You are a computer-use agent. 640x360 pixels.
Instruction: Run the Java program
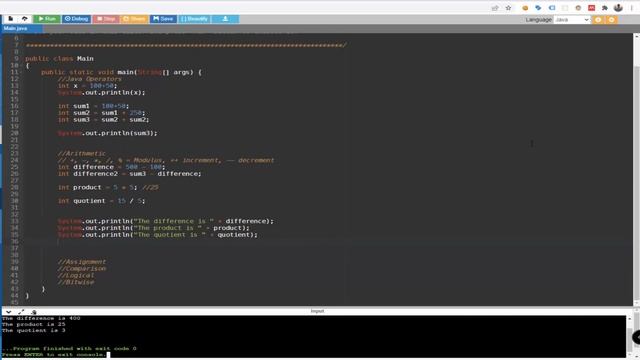pos(47,19)
